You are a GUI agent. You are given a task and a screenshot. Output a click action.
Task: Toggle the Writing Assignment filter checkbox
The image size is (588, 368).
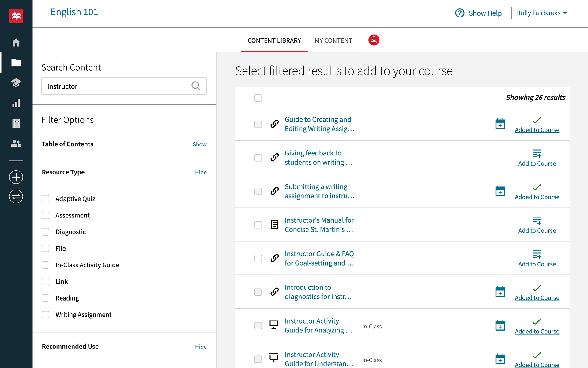click(46, 314)
